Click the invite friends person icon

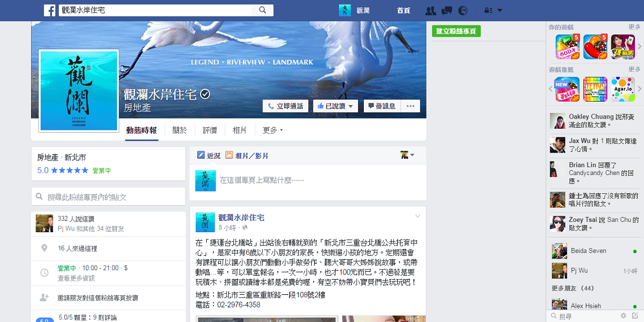[x=45, y=297]
